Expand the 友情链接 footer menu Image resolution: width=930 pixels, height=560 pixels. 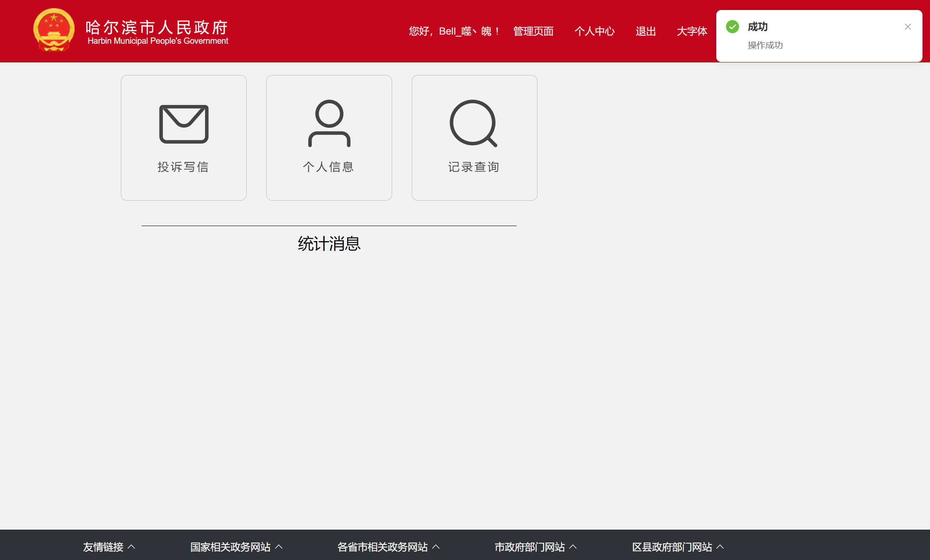(x=109, y=547)
